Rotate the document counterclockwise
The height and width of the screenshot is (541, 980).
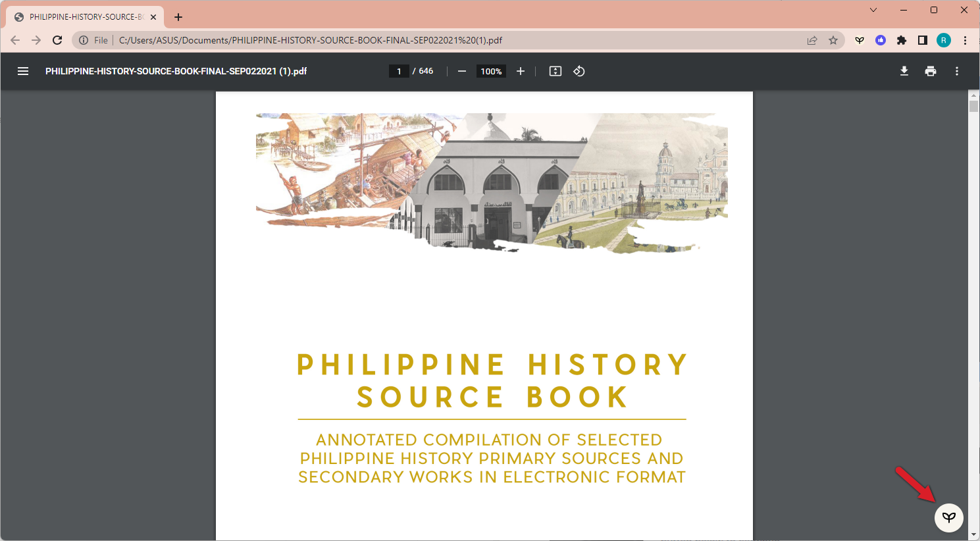tap(579, 71)
